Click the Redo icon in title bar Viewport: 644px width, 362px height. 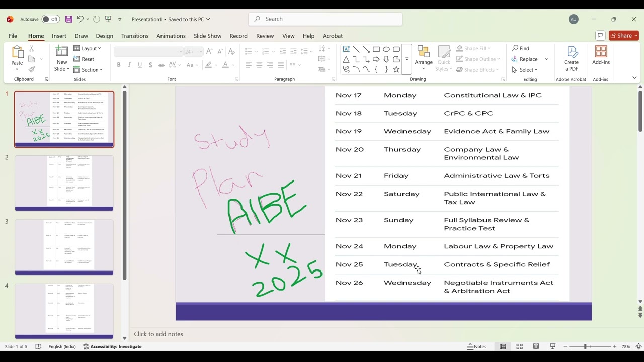click(x=96, y=19)
